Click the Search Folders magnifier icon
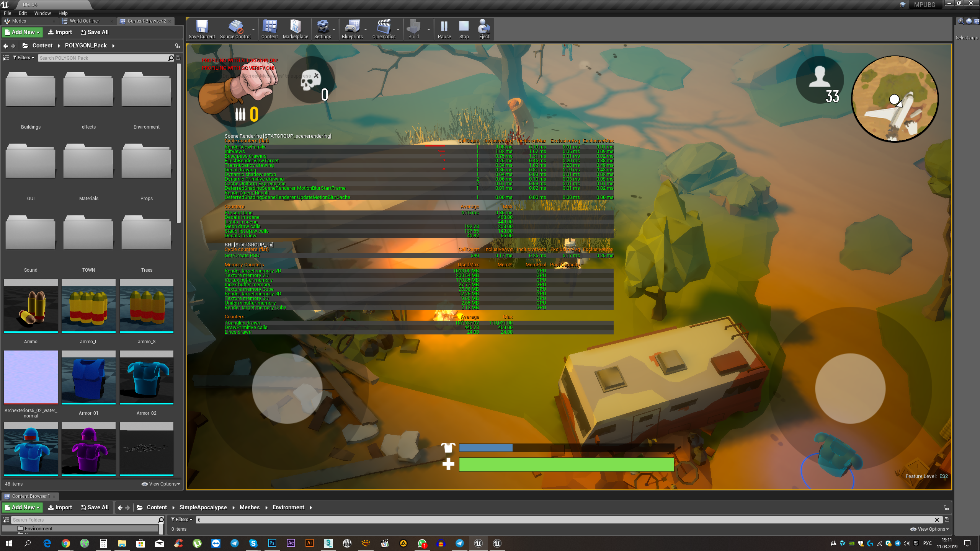This screenshot has width=980, height=551. click(161, 520)
